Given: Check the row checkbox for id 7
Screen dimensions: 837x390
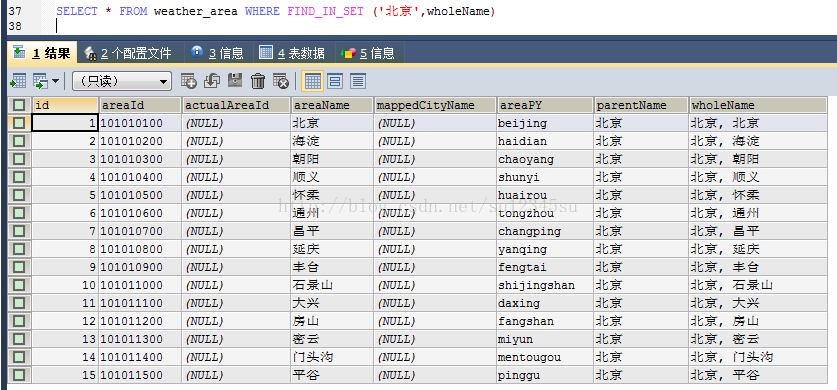Looking at the screenshot, I should pos(19,231).
